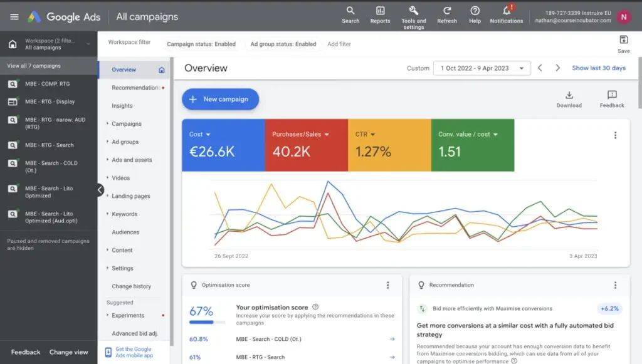Click the Google Ads logo
The height and width of the screenshot is (364, 642).
click(64, 17)
